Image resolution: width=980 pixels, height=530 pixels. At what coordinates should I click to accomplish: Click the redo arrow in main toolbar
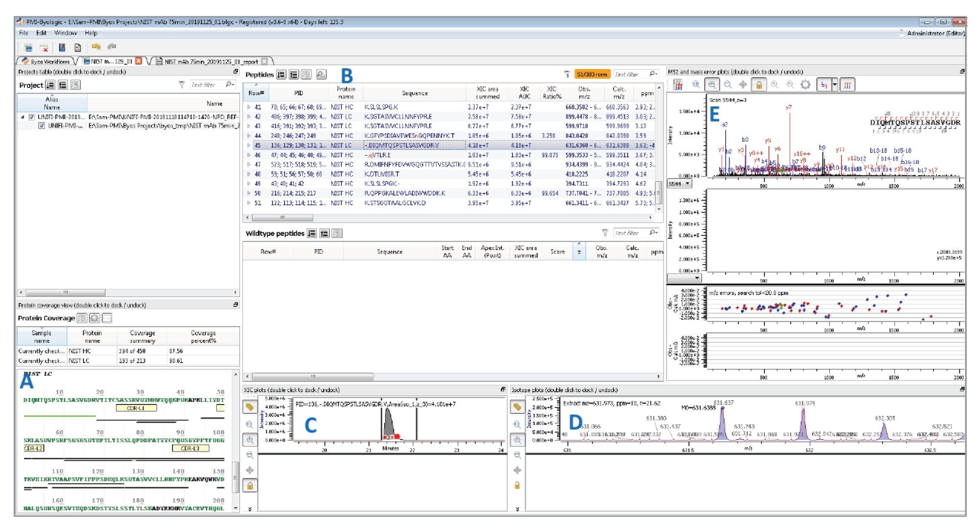point(112,47)
